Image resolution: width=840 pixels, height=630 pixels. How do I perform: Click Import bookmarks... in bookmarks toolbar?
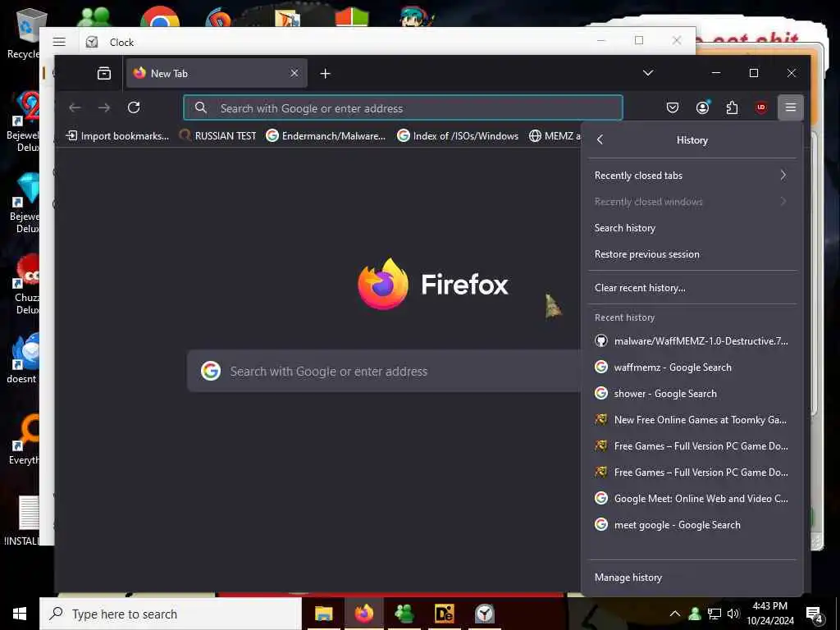pos(116,136)
